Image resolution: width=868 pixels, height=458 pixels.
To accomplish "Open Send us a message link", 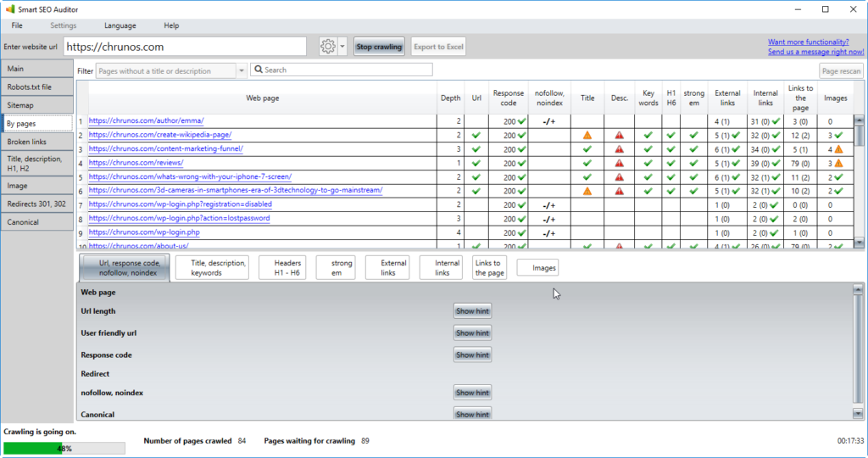I will 816,52.
